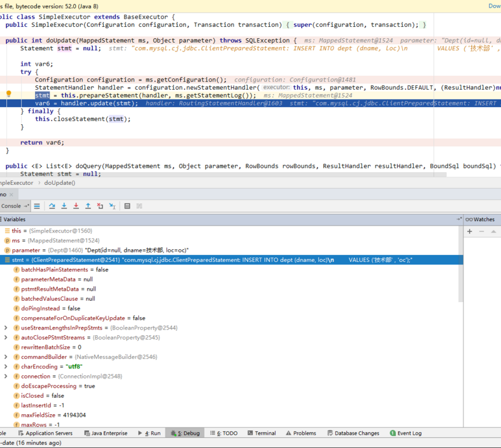The width and height of the screenshot is (501, 448).
Task: Expand autoClosePStmtStreams variable node
Action: (x=6, y=337)
